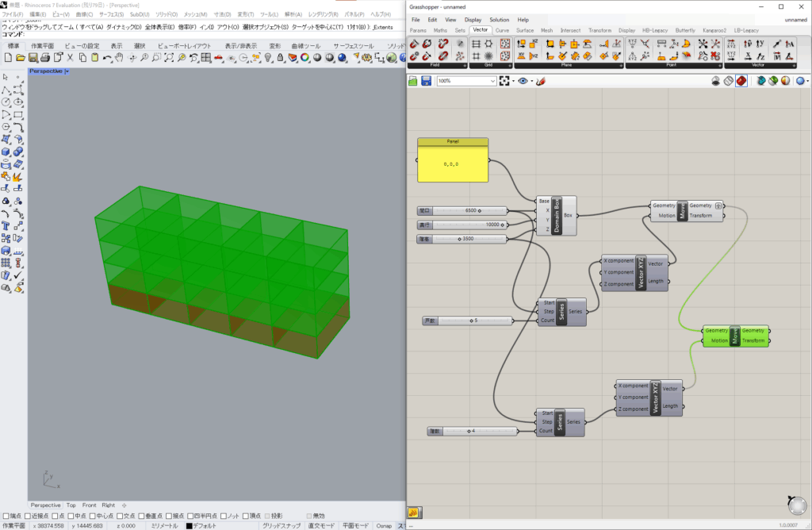Select the Pan hand tool in Rhino

[119, 58]
